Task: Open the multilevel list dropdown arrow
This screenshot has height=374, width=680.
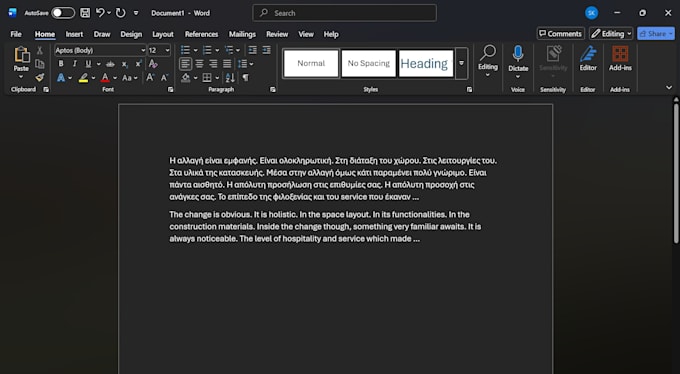Action: 238,50
